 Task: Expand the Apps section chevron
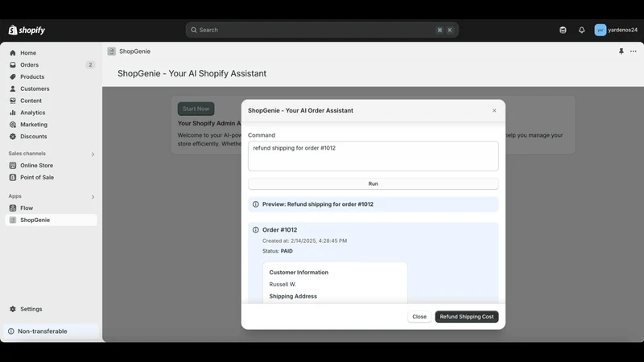click(x=93, y=197)
